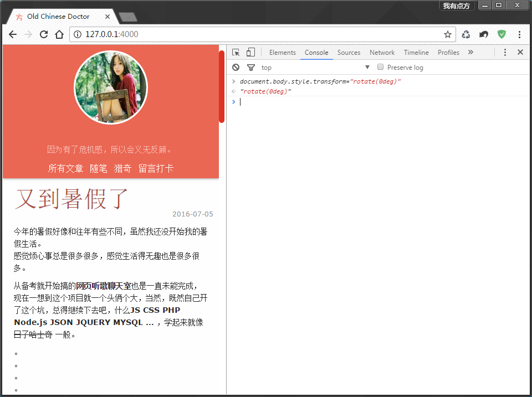532x397 pixels.
Task: Bookmark this page with star icon
Action: point(448,34)
